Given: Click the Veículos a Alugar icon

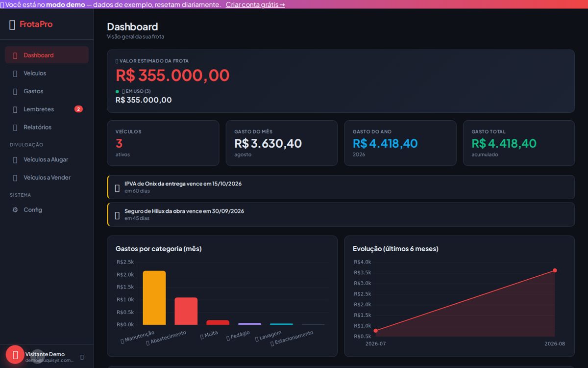Looking at the screenshot, I should [15, 159].
